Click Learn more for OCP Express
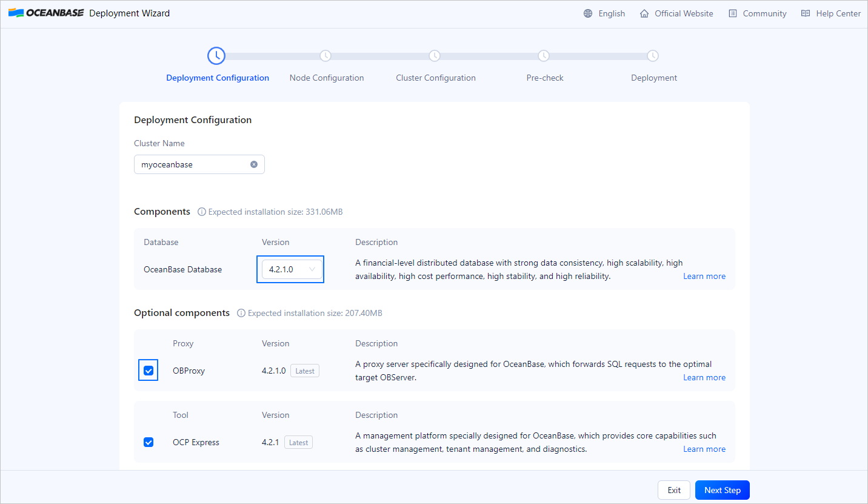 [x=704, y=449]
